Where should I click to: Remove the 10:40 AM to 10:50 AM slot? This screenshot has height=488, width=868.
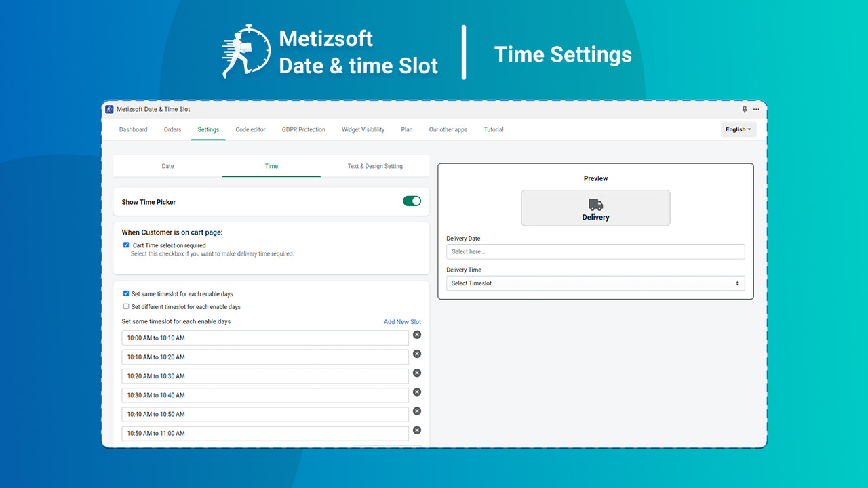click(x=417, y=411)
